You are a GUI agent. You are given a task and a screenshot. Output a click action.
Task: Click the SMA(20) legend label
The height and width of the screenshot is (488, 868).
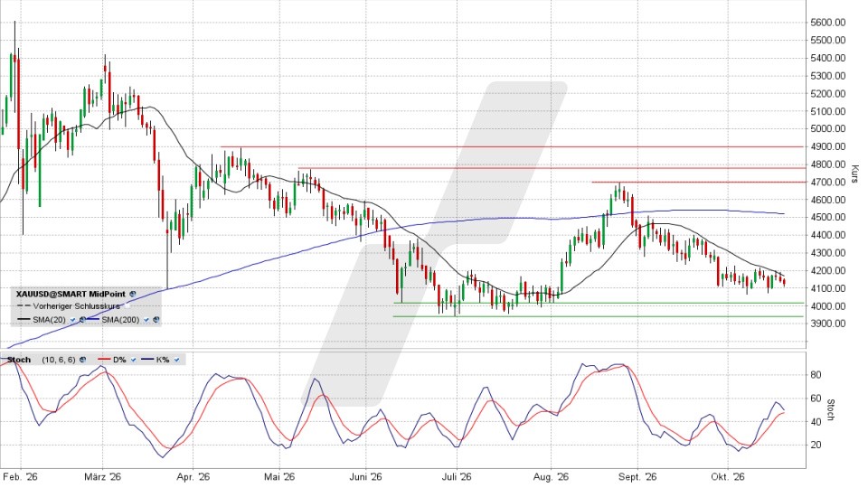coord(49,320)
